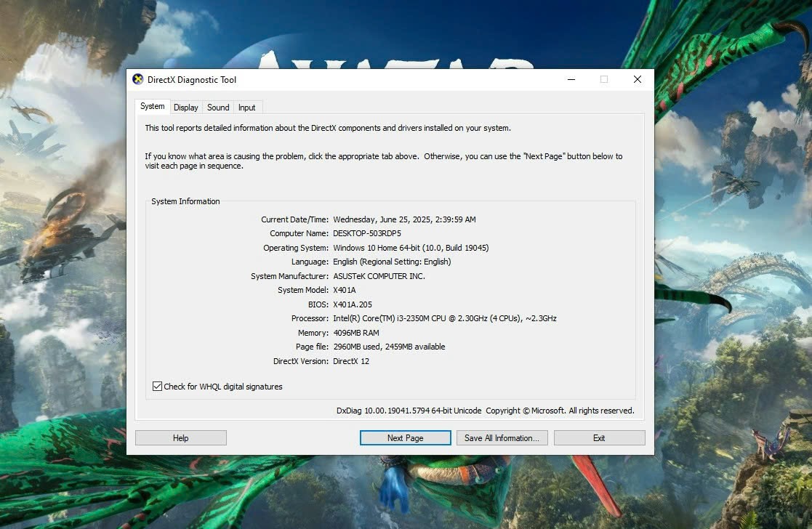Screen dimensions: 812x529
Task: Click the BIOS value X401A.205
Action: click(x=353, y=305)
